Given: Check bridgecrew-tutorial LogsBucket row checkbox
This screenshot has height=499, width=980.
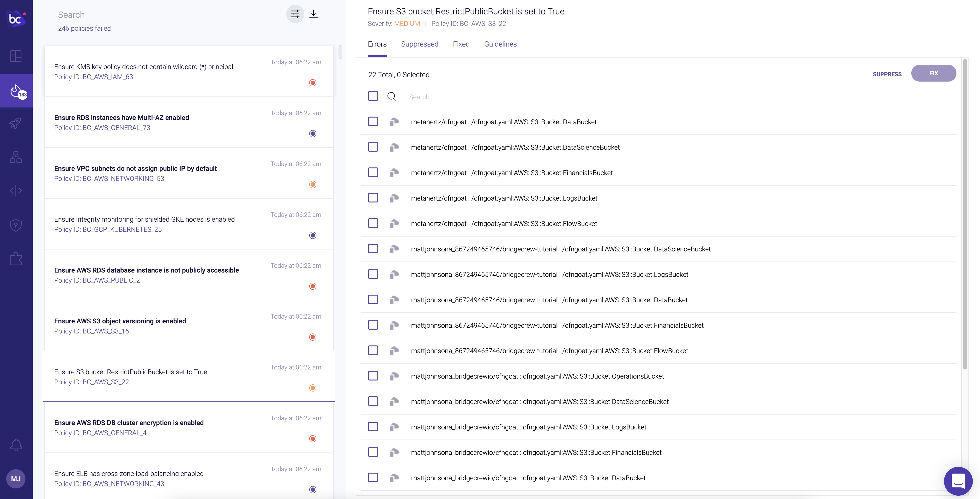Looking at the screenshot, I should (373, 274).
